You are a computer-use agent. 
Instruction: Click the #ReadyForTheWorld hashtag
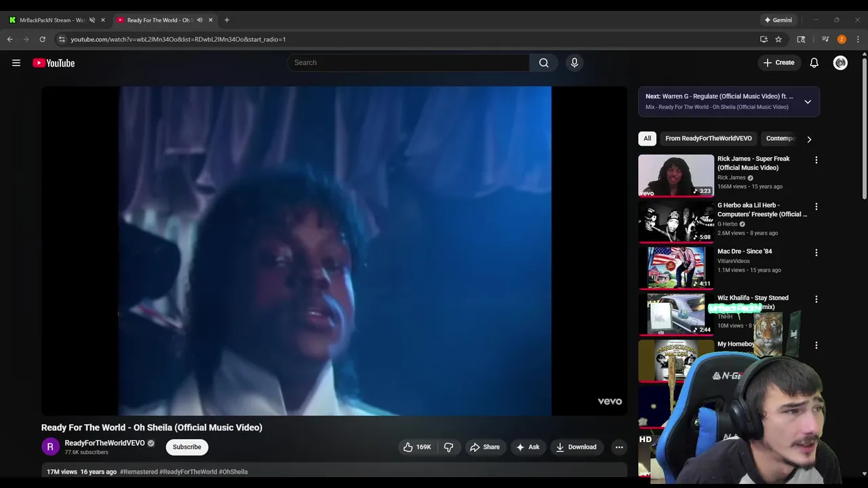click(188, 472)
